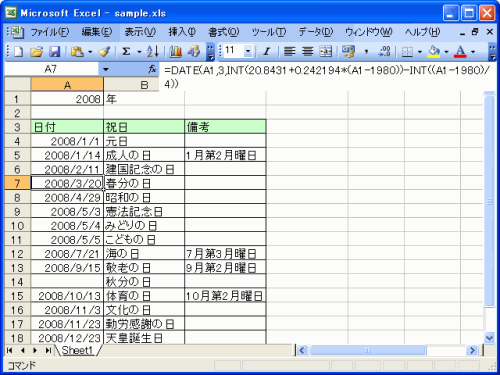Image resolution: width=500 pixels, height=375 pixels.
Task: Open Standard toolbar options chevron
Action: (210, 52)
